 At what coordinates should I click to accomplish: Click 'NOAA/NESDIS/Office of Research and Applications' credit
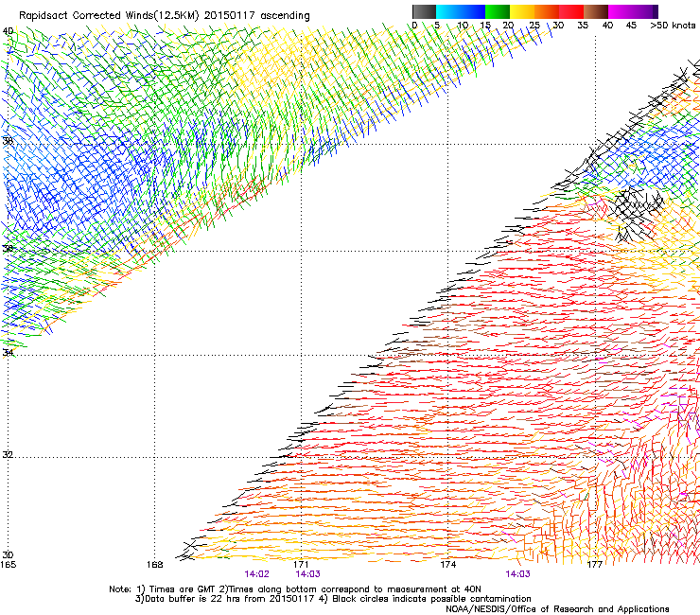click(x=557, y=609)
